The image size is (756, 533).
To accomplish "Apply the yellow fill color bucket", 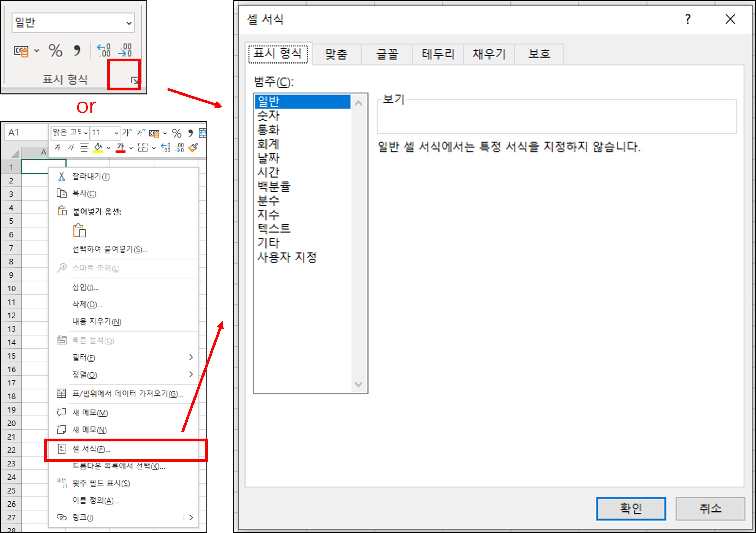I will click(98, 148).
